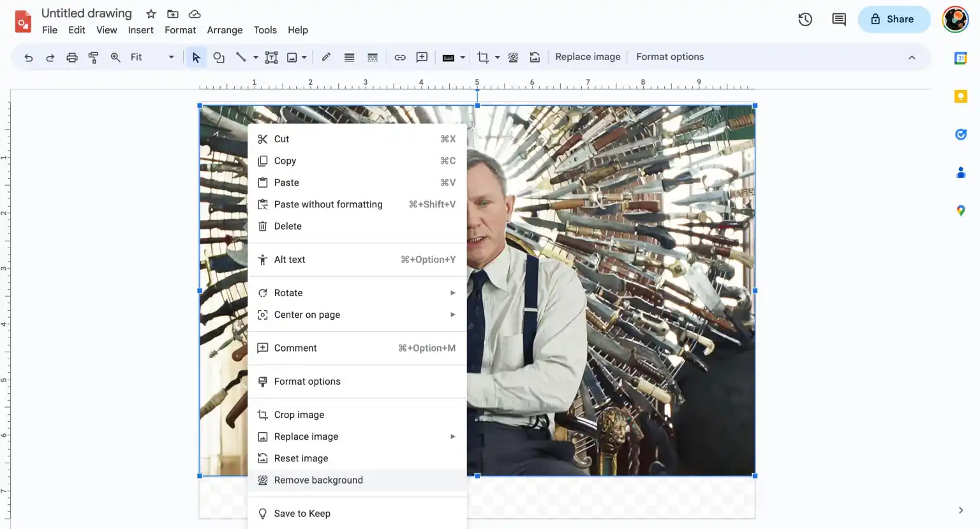The height and width of the screenshot is (529, 980).
Task: Expand the mask image dropdown beside crop
Action: pyautogui.click(x=497, y=57)
